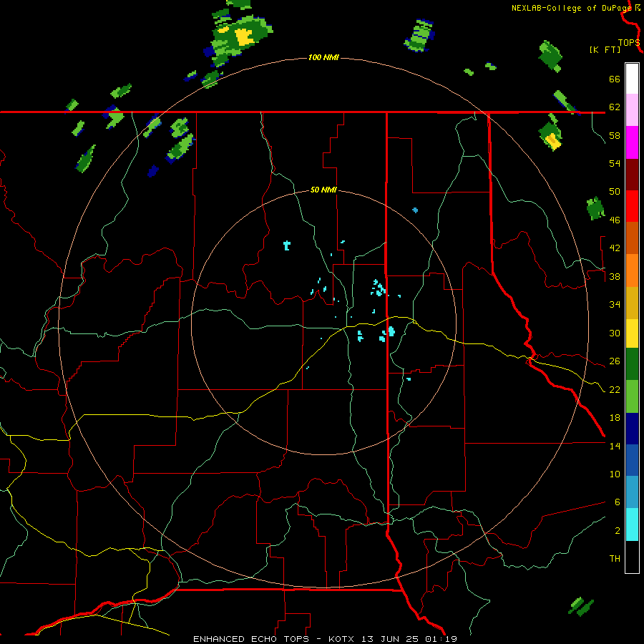Screen dimensions: 644x644
Task: Click the 34 legend value
Action: (615, 305)
